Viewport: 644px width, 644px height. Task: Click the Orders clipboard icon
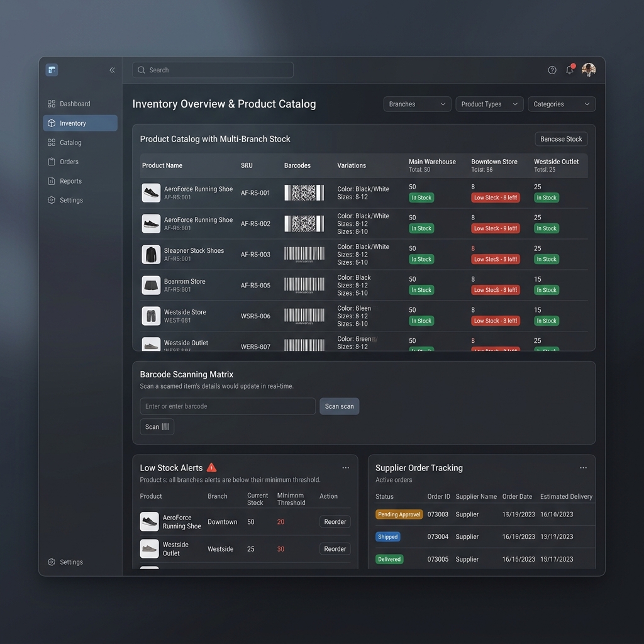point(52,162)
